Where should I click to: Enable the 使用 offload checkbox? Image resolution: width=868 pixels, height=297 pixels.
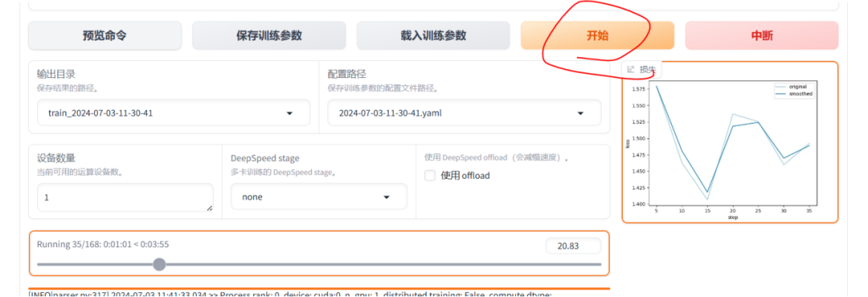pyautogui.click(x=429, y=175)
